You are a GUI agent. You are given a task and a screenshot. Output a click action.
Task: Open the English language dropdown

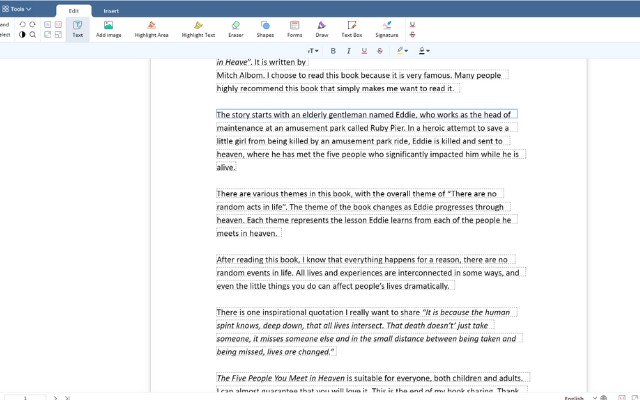(580, 398)
